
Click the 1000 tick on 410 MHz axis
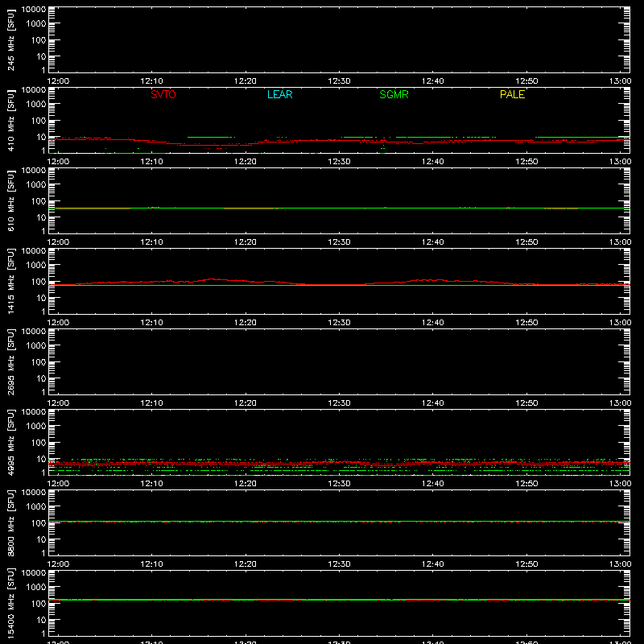coord(36,105)
